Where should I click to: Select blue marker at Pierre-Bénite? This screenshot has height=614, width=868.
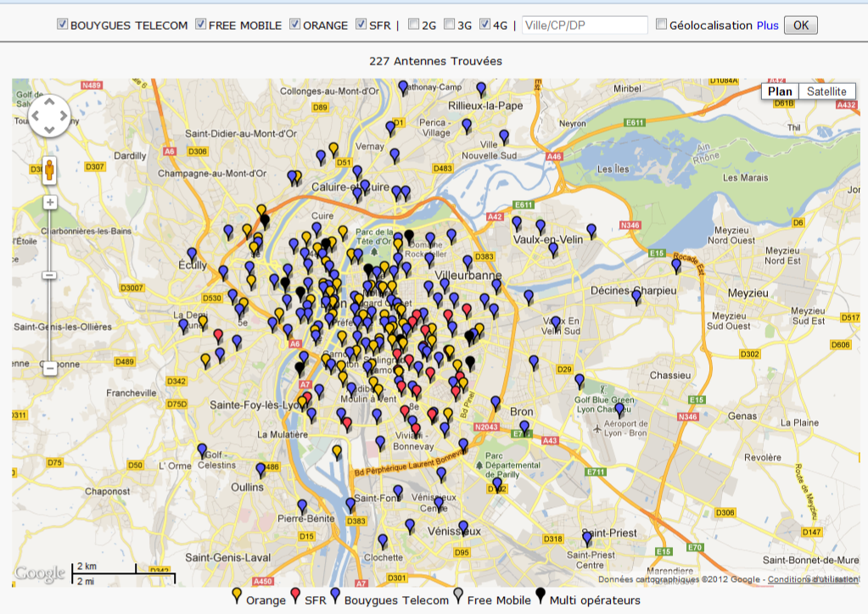302,506
